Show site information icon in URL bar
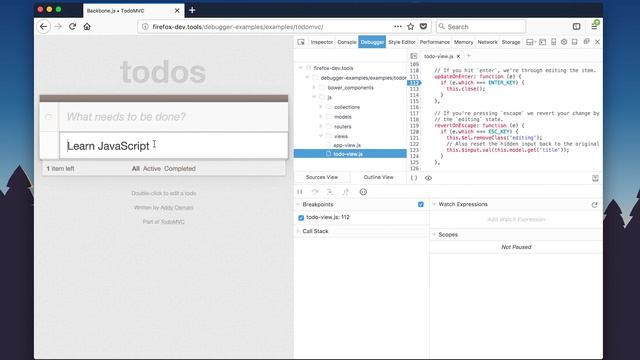640x360 pixels. [145, 27]
